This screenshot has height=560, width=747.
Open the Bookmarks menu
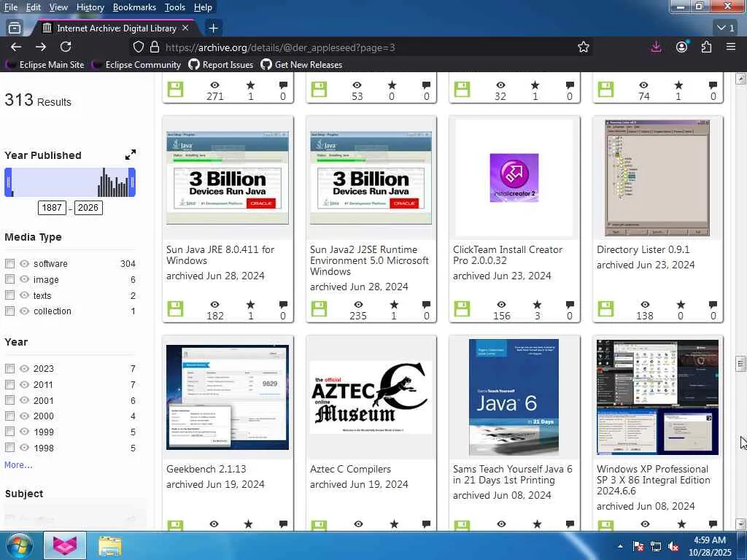[x=134, y=7]
